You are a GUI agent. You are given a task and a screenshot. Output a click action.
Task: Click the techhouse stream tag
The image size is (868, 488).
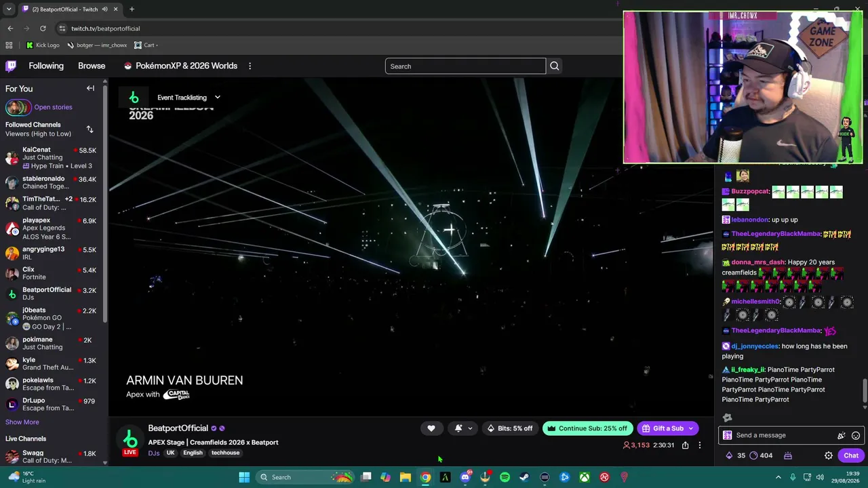pyautogui.click(x=225, y=453)
